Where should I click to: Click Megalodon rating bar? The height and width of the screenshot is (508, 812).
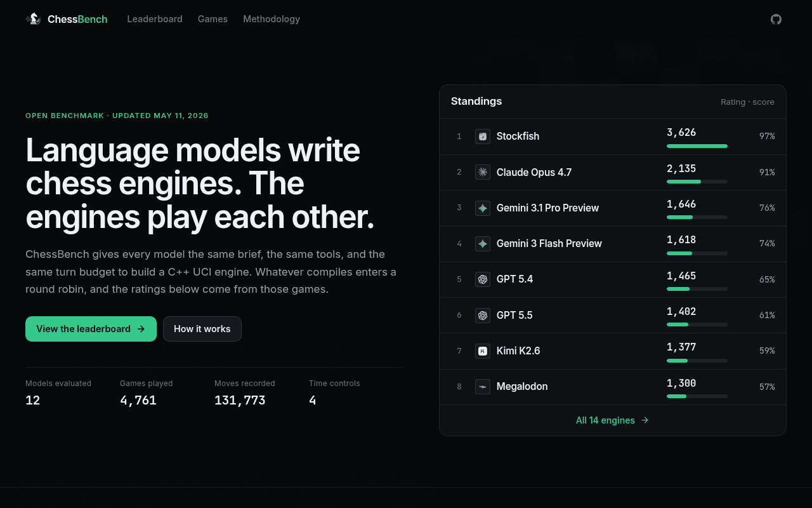click(x=697, y=396)
